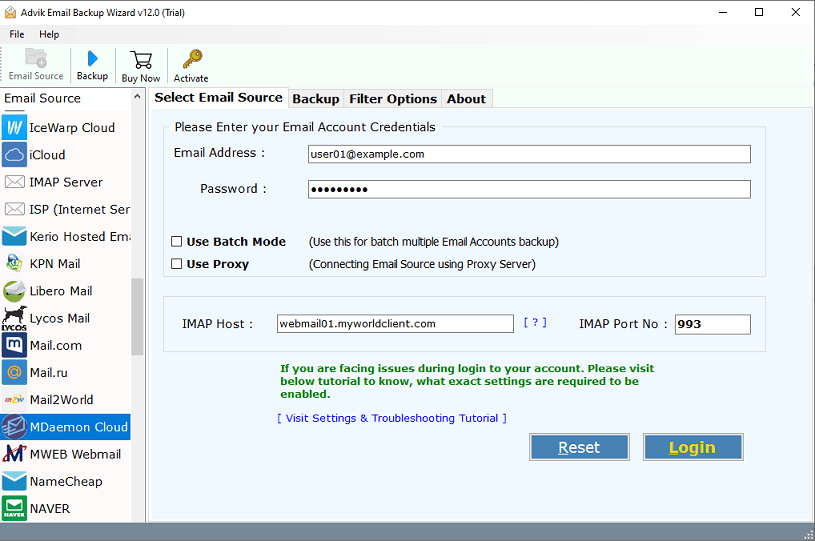Switch to Select Email Source tab
The image size is (815, 541).
click(218, 98)
